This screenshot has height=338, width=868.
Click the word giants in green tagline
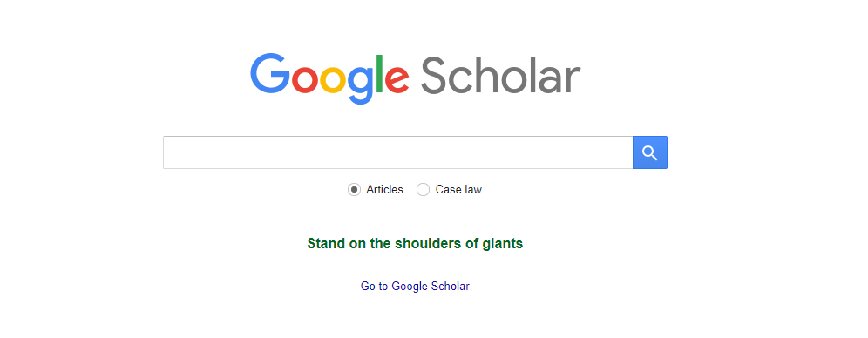(503, 243)
